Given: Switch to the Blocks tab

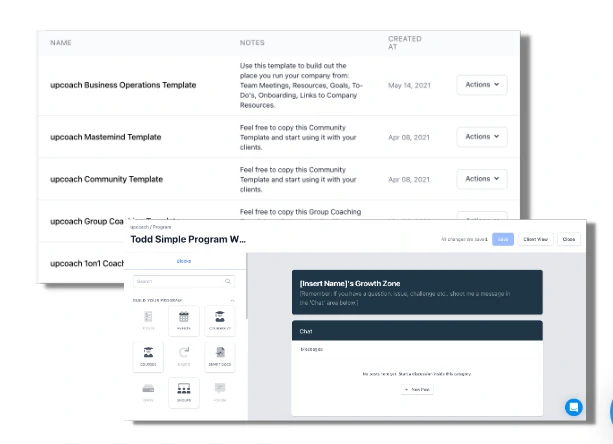Looking at the screenshot, I should pyautogui.click(x=184, y=261).
